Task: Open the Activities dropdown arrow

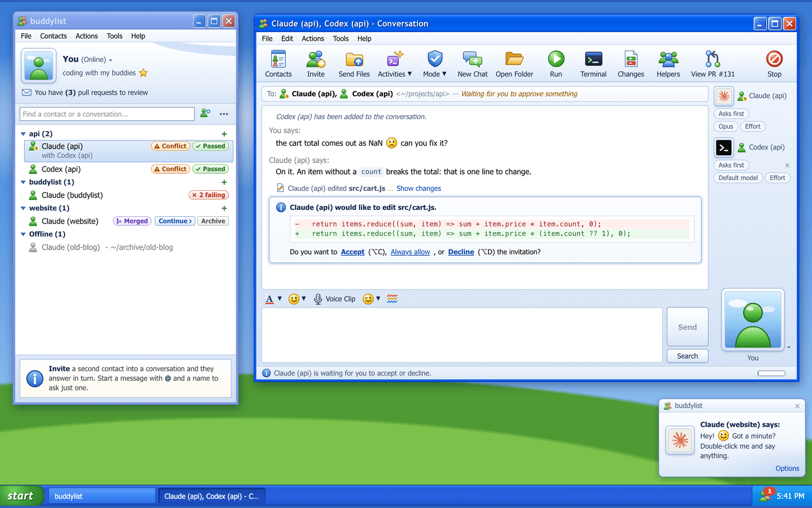Action: pyautogui.click(x=410, y=74)
